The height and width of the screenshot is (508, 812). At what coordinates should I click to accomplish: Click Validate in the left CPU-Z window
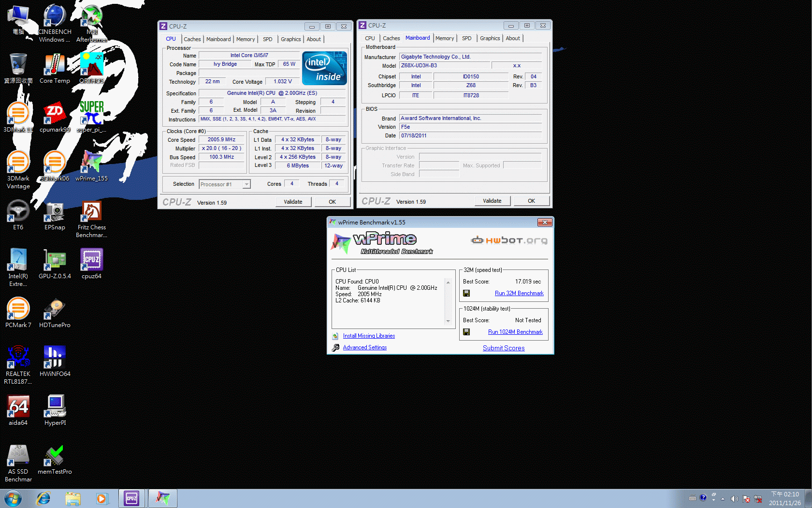click(293, 202)
